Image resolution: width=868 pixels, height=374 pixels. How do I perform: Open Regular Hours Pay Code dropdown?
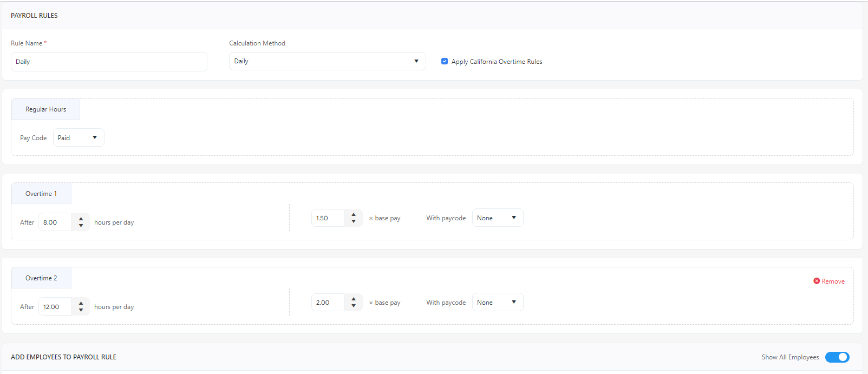pos(79,138)
